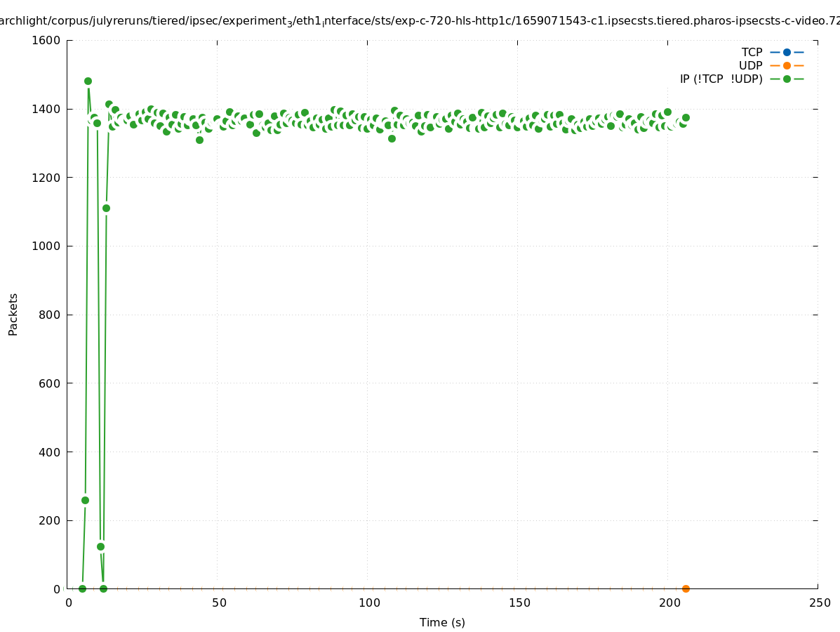Click the last green data point near 205 seconds

(x=686, y=117)
